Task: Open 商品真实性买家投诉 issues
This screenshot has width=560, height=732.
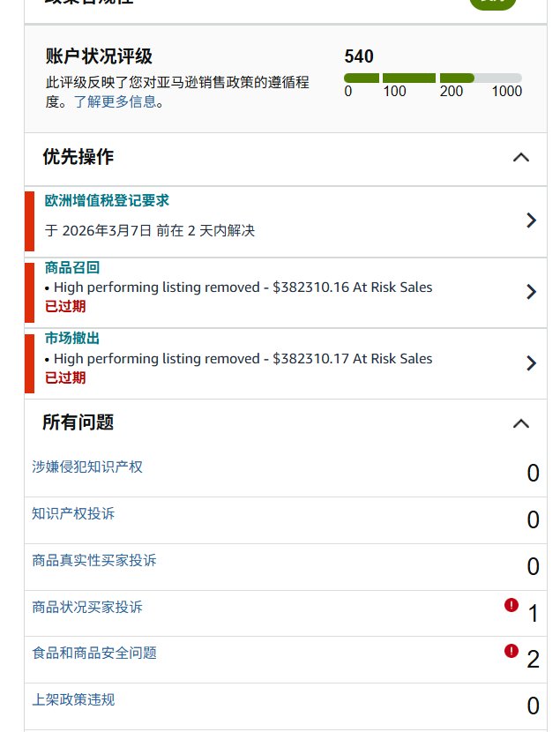Action: click(x=94, y=560)
